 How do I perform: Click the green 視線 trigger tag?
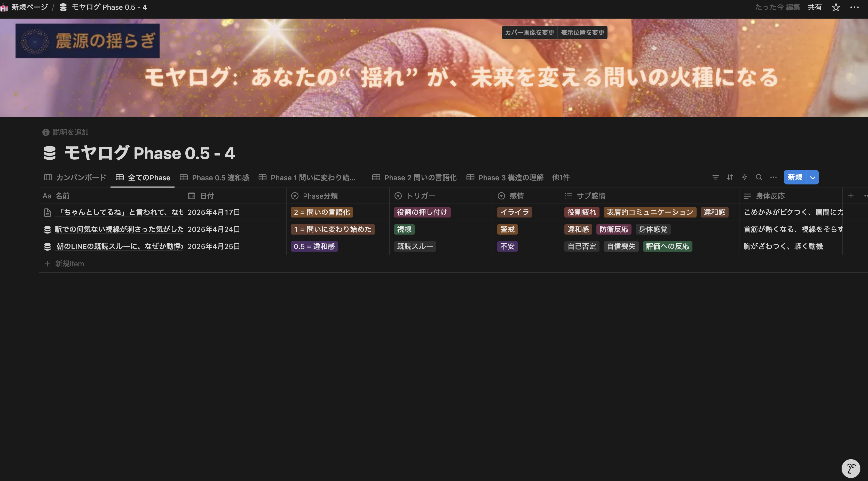(404, 230)
